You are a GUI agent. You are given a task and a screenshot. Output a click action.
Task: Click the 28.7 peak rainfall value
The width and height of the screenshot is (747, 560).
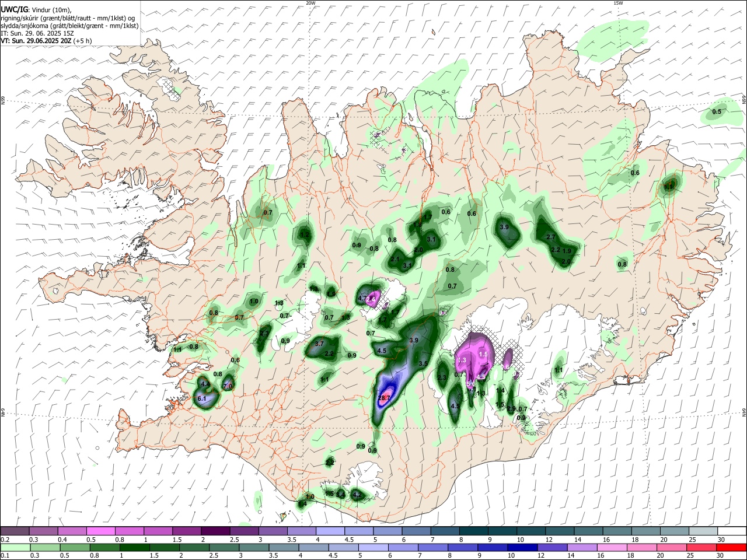384,398
